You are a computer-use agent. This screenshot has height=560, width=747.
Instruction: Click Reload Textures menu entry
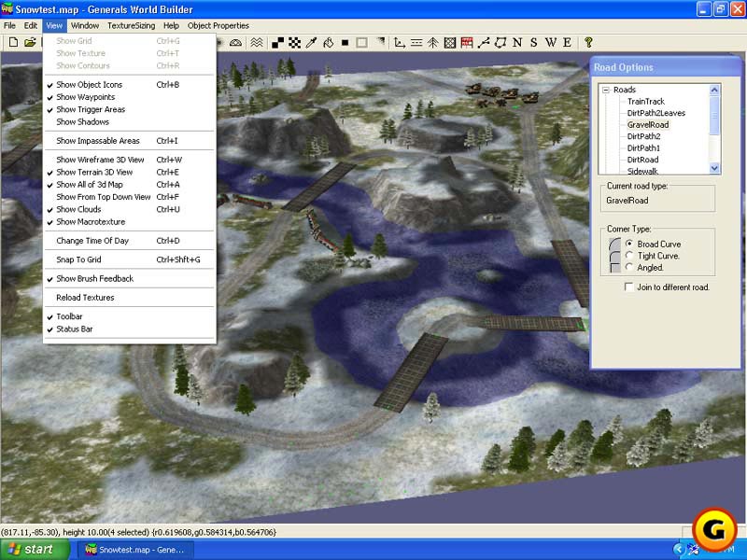click(x=129, y=298)
